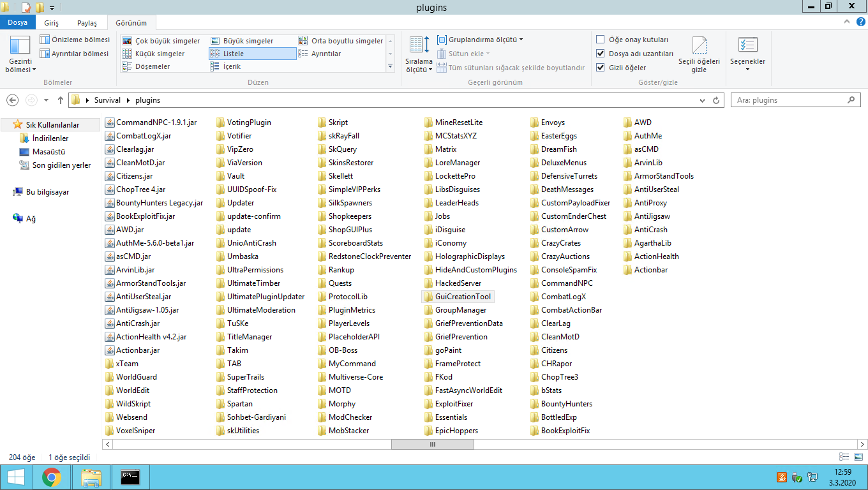868x490 pixels.
Task: Toggle the Öğe onay kutuları checkbox
Action: 600,40
